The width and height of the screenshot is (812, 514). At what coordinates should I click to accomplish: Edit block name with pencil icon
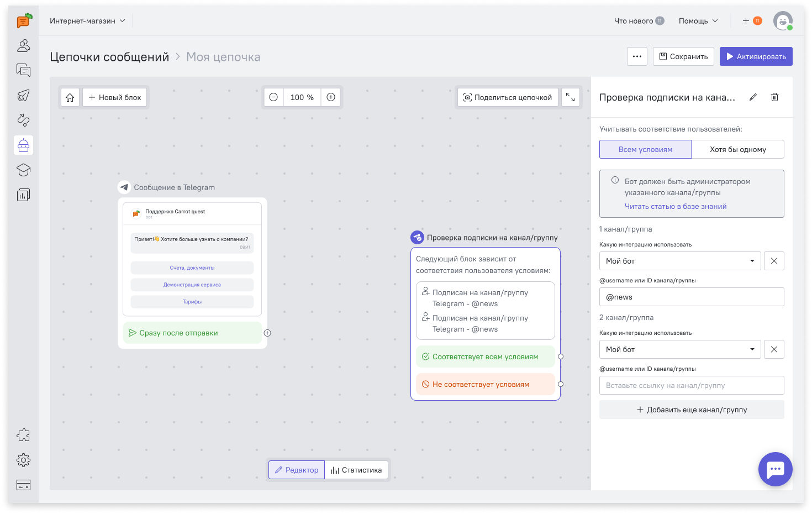point(753,97)
